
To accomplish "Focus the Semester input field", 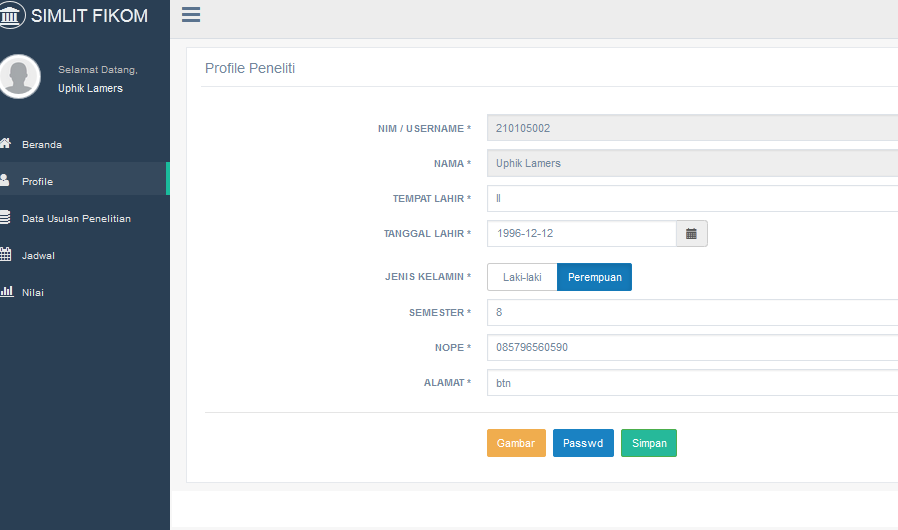I will pos(692,312).
